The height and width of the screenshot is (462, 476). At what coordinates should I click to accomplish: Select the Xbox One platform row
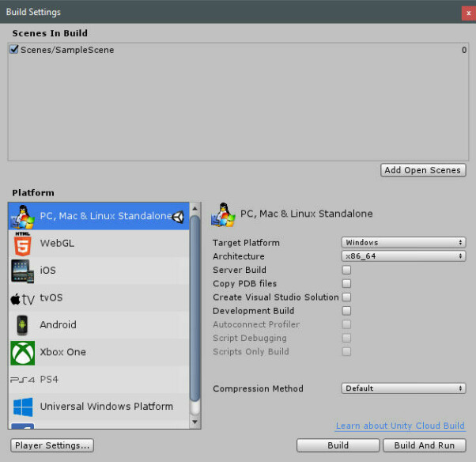click(99, 352)
